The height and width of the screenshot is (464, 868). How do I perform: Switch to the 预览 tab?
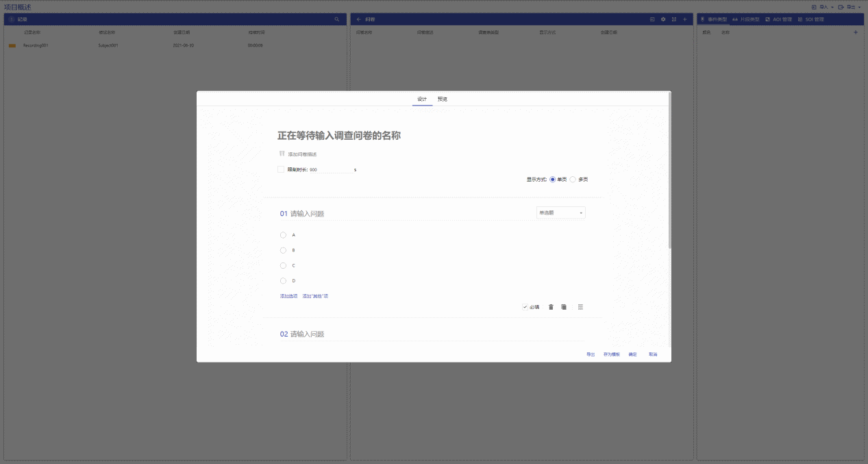click(443, 99)
